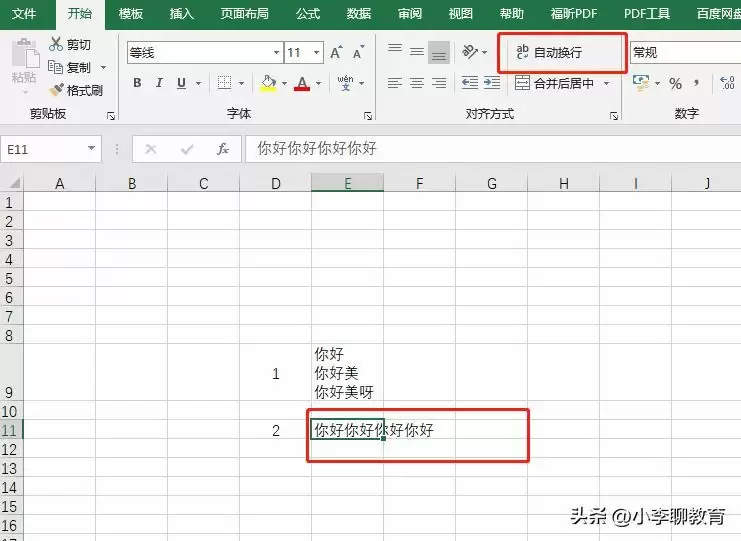The height and width of the screenshot is (541, 741).
Task: Click the Paste (粘贴) clipboard icon
Action: pos(25,54)
